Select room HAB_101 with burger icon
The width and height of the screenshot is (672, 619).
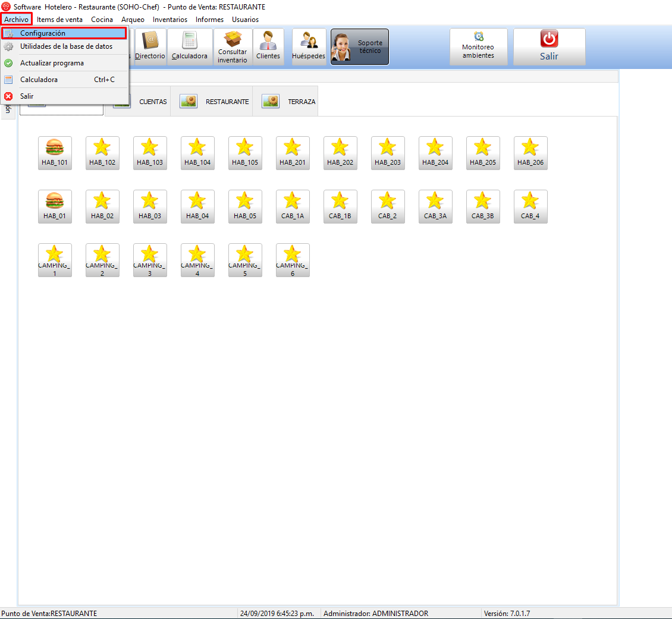[x=55, y=153]
